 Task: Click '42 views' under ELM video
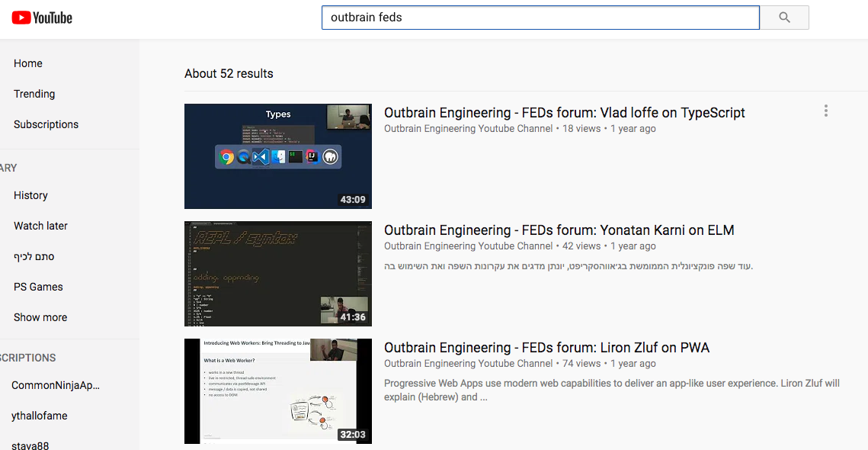(581, 246)
